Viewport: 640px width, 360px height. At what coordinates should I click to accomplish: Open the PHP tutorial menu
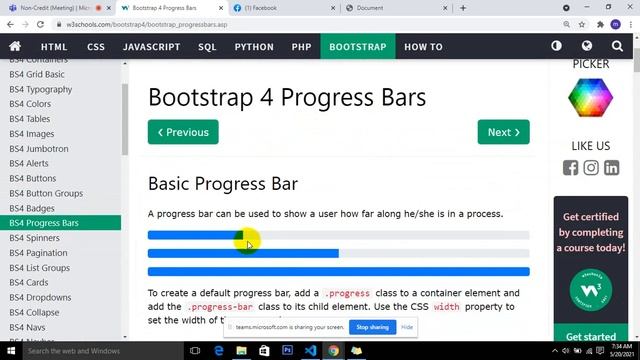click(x=301, y=47)
